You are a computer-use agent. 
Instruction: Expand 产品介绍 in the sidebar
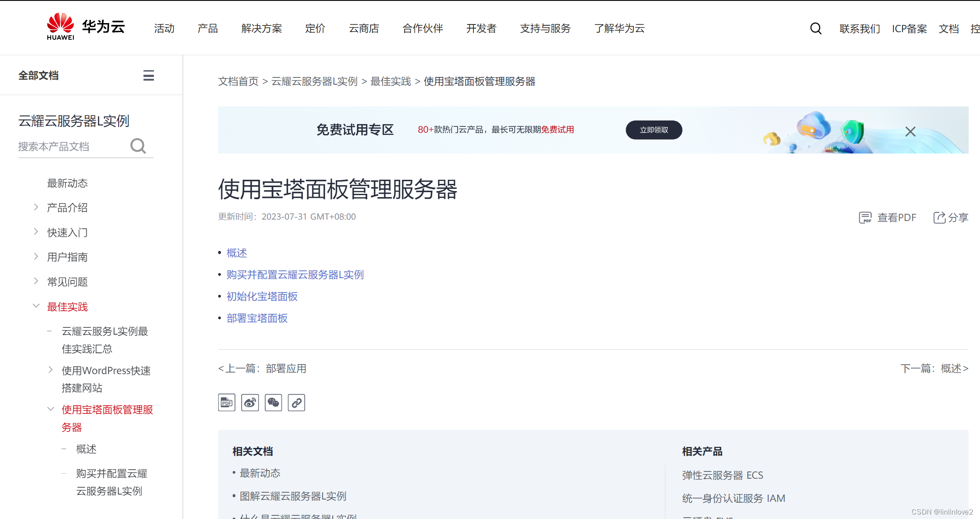(x=36, y=207)
